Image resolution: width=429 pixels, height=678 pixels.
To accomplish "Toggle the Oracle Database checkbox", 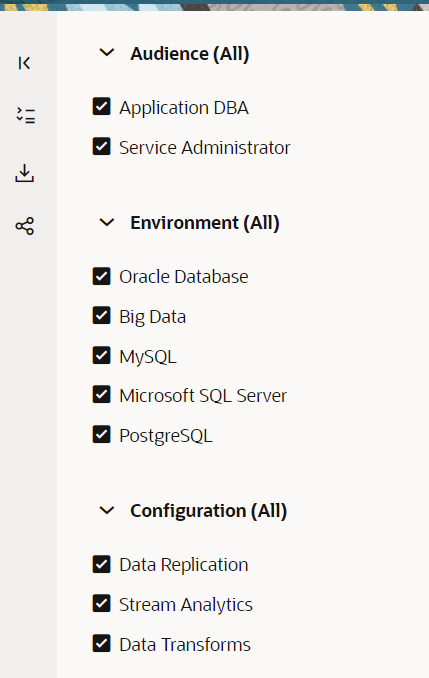I will [x=102, y=276].
